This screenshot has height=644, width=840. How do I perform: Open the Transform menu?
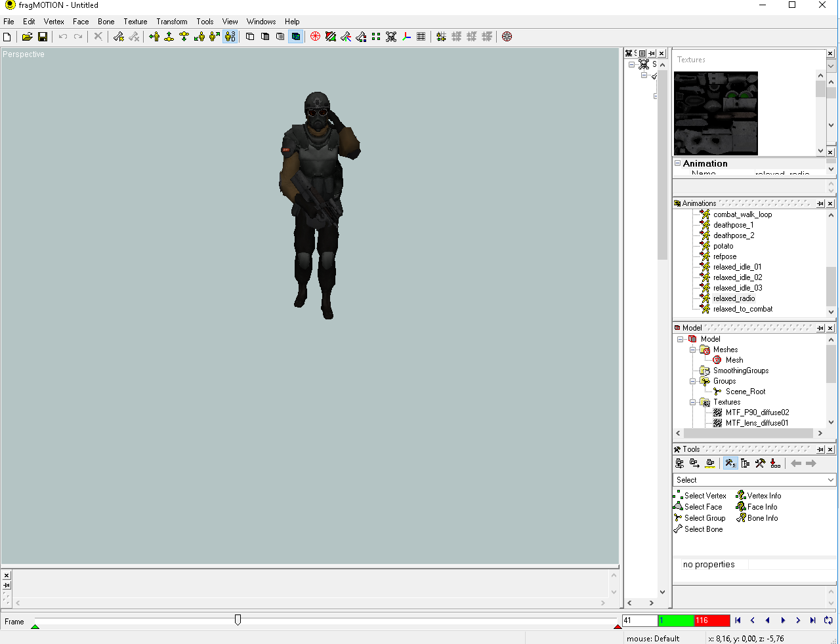pyautogui.click(x=172, y=22)
